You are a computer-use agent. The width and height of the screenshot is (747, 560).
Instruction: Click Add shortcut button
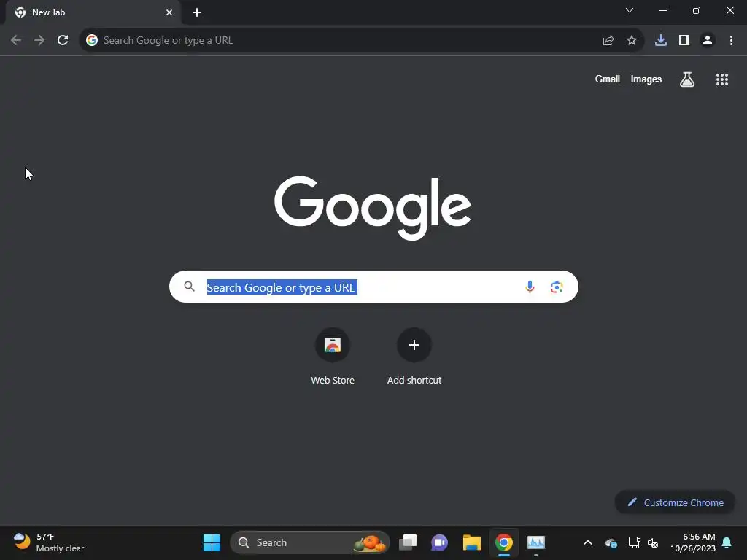point(414,357)
